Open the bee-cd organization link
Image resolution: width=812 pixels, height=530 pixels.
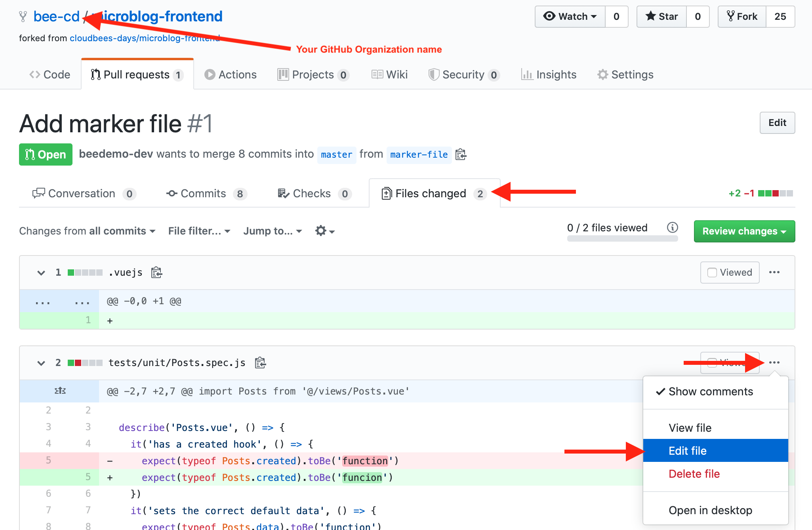(56, 17)
